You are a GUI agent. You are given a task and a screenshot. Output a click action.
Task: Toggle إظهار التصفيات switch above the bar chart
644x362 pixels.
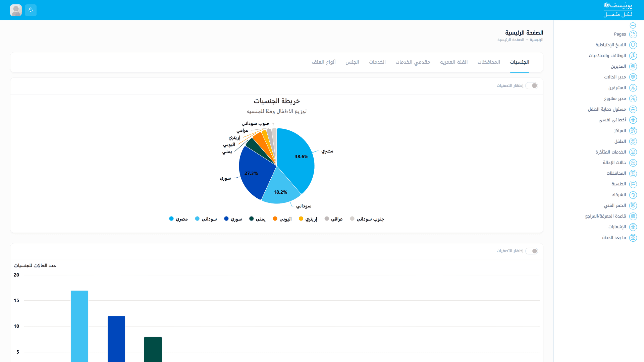532,251
